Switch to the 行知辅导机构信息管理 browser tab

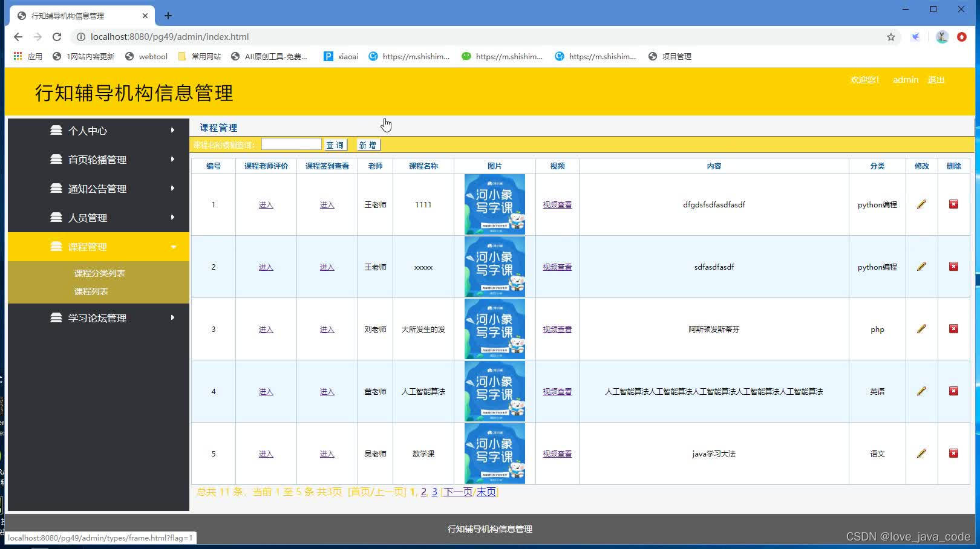(x=83, y=16)
